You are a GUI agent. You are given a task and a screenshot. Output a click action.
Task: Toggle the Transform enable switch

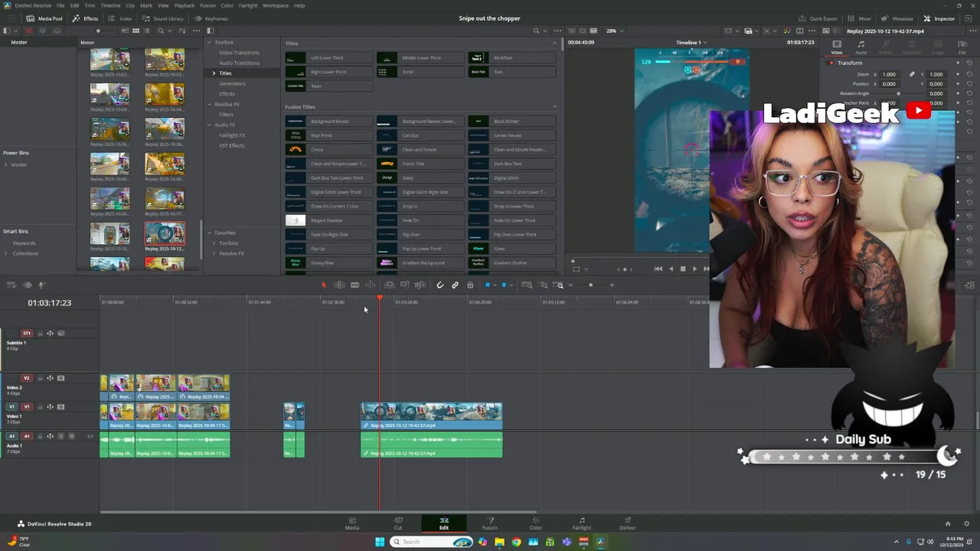tap(831, 63)
